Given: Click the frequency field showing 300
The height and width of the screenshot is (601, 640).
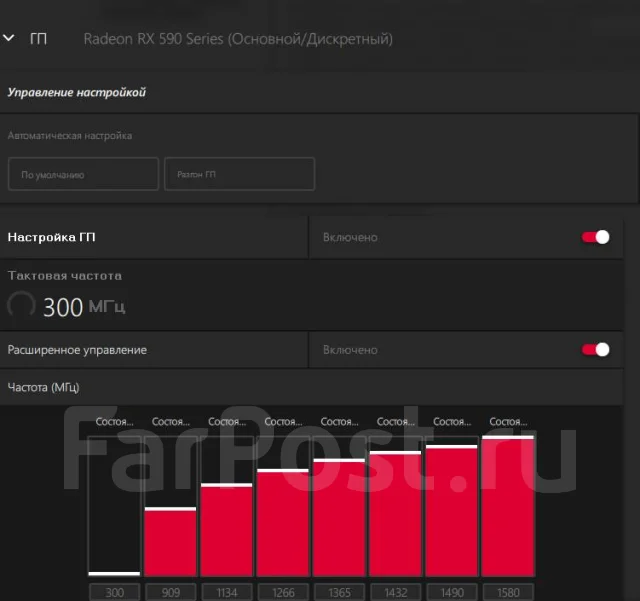Looking at the screenshot, I should [x=114, y=592].
